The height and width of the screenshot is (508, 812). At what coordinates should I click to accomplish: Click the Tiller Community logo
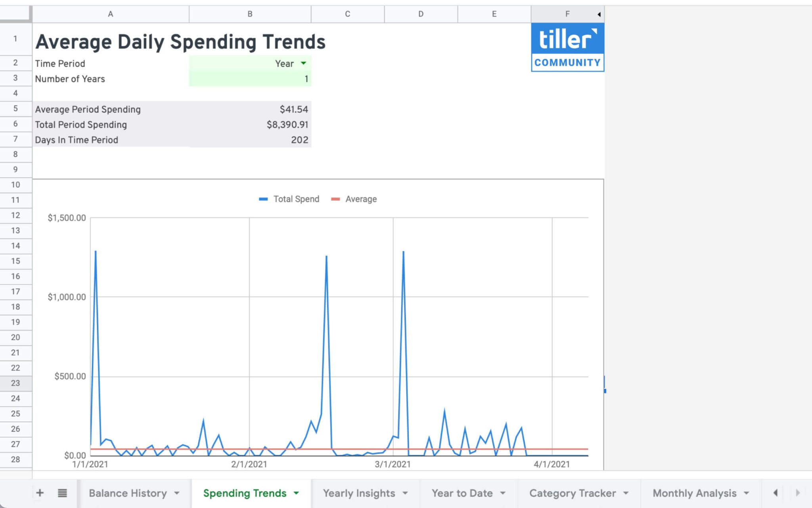point(567,47)
